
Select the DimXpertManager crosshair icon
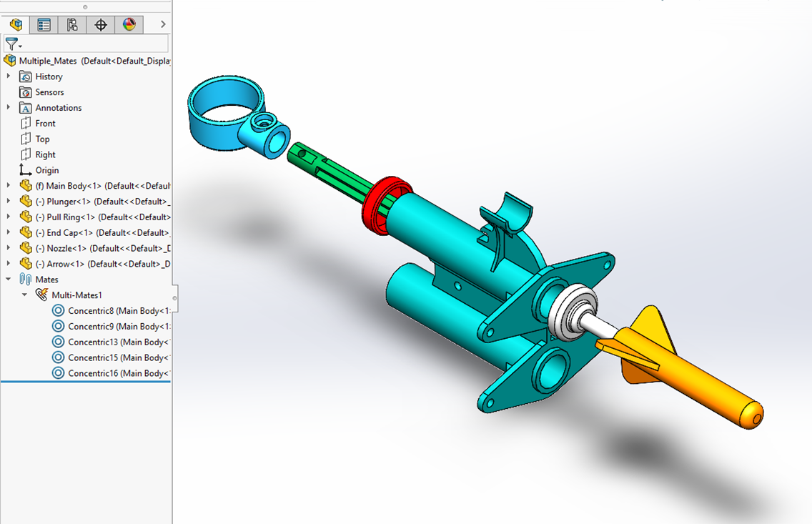[x=100, y=24]
